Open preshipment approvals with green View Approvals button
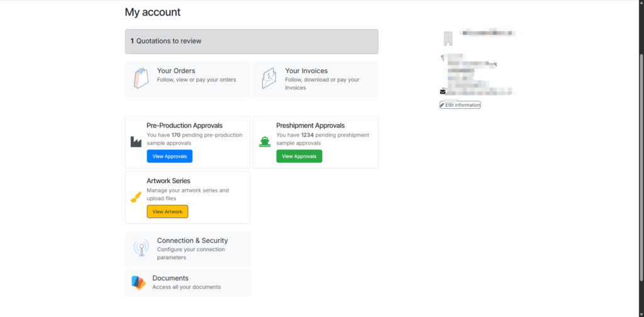 tap(299, 156)
